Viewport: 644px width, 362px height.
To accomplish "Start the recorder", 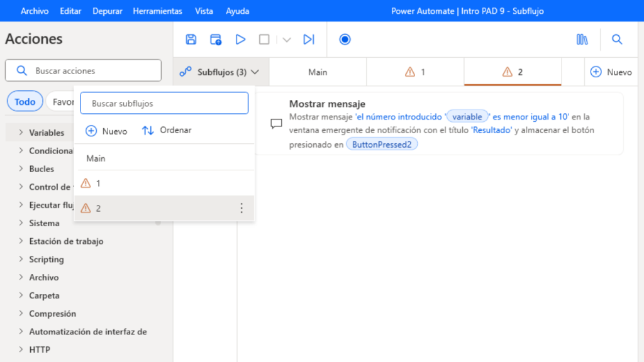I will [345, 39].
